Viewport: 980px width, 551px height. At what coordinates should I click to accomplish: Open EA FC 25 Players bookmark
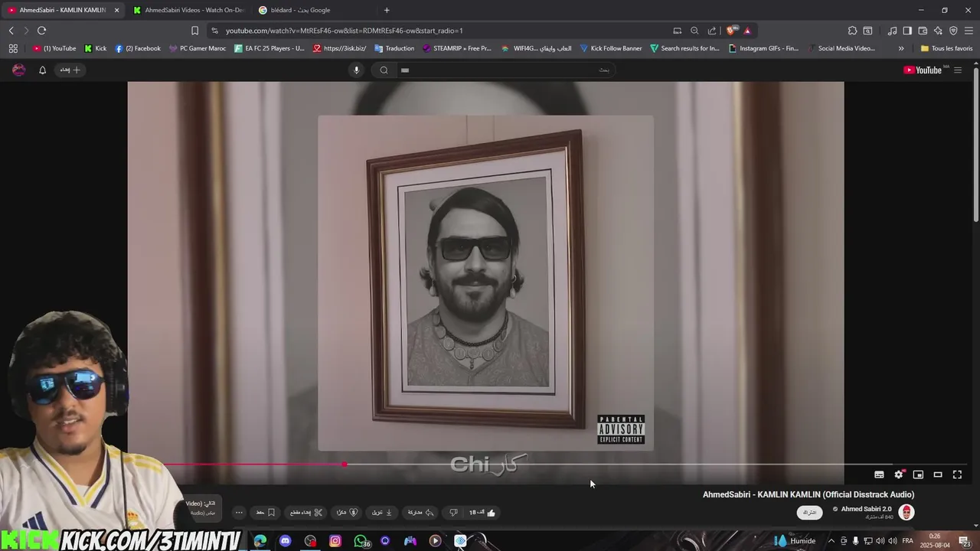point(269,48)
